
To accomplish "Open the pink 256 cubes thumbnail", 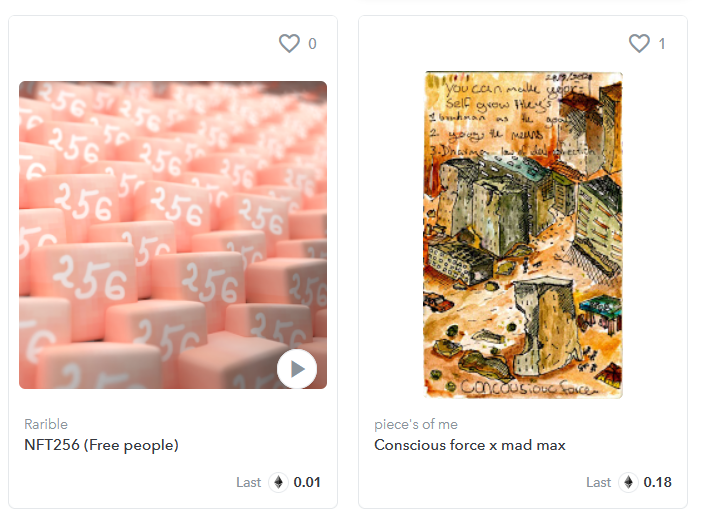I will 150,230.
